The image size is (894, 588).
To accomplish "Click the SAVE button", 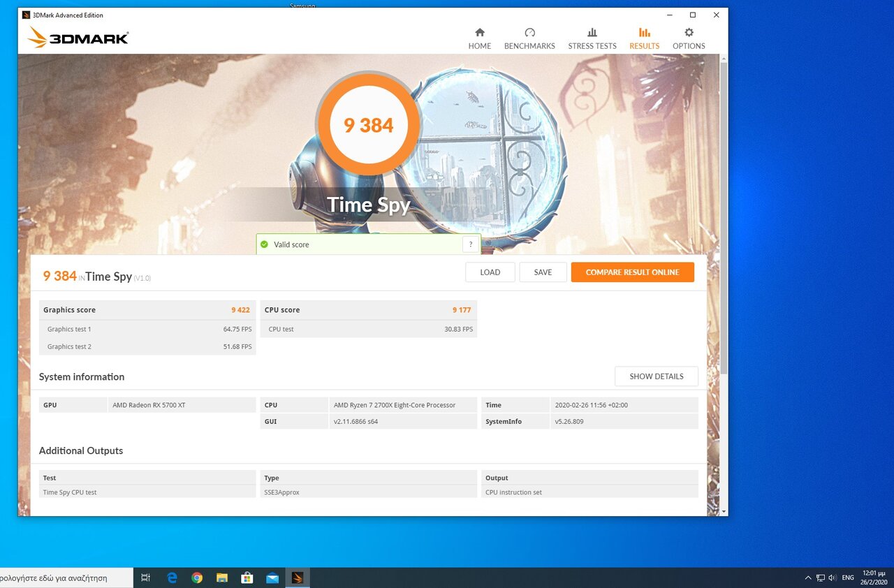I will (543, 272).
